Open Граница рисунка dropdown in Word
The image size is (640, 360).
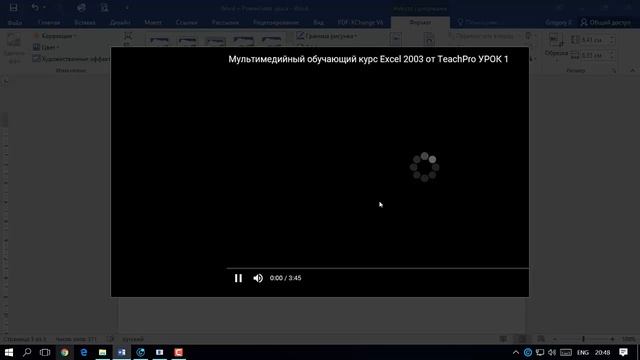click(327, 36)
